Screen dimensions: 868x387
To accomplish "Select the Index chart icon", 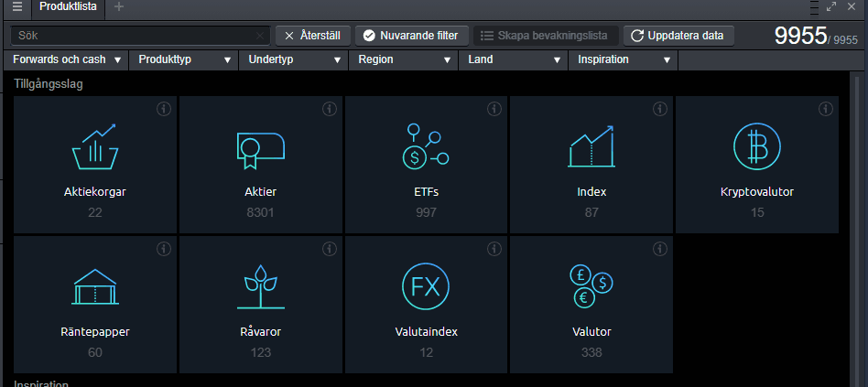I will (x=591, y=146).
